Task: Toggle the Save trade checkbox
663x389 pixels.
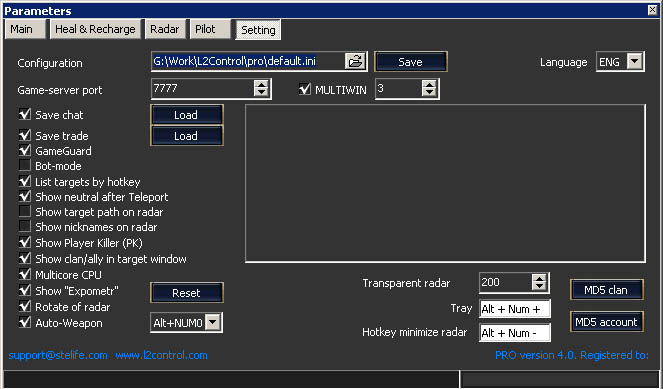Action: (x=25, y=135)
